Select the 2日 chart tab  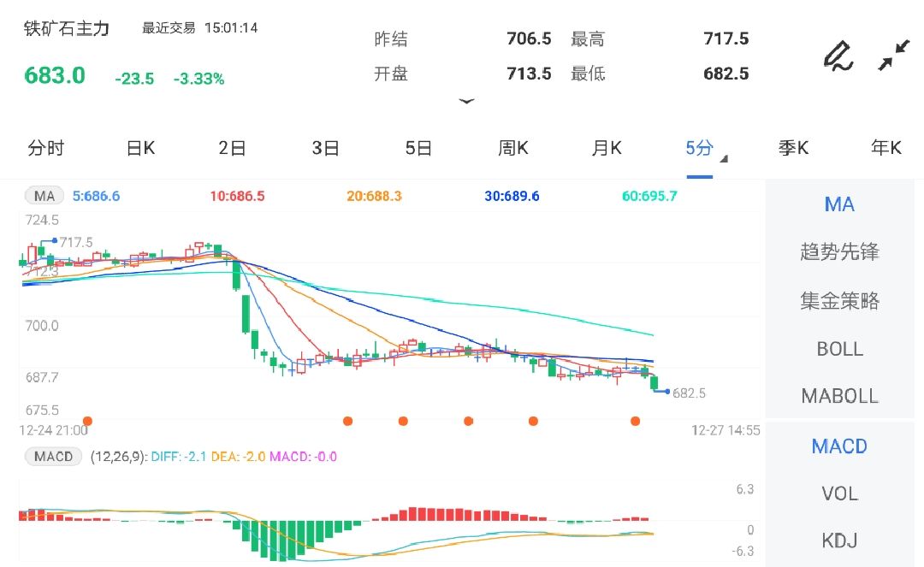coord(232,148)
